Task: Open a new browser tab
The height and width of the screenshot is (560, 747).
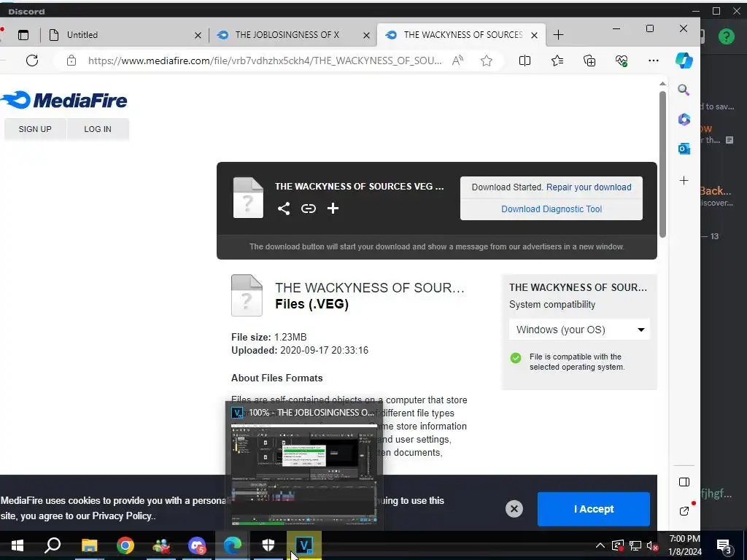Action: tap(558, 35)
